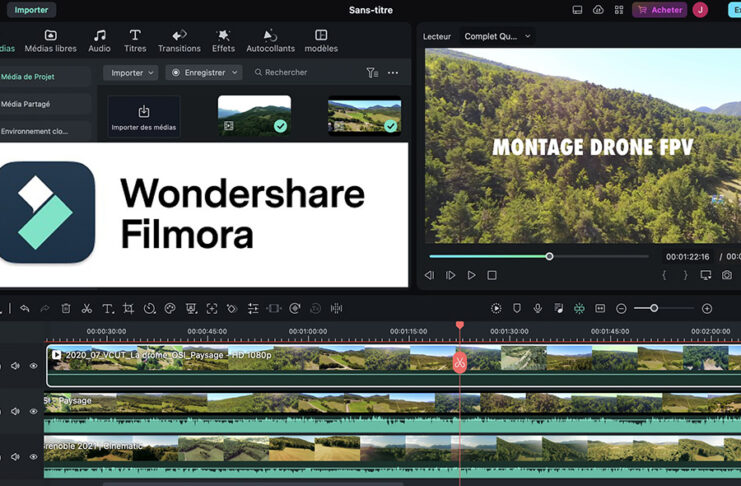Add text with the T tool

coord(108,309)
